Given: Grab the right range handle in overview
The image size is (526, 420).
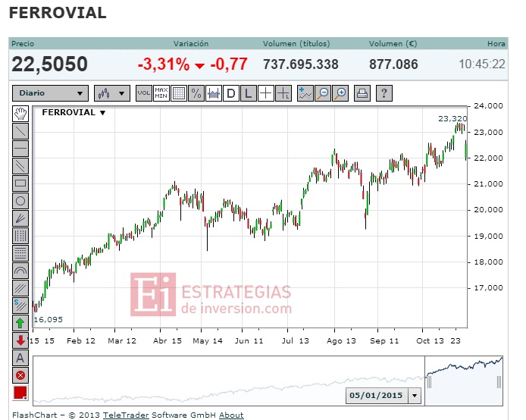Looking at the screenshot, I should (x=499, y=382).
